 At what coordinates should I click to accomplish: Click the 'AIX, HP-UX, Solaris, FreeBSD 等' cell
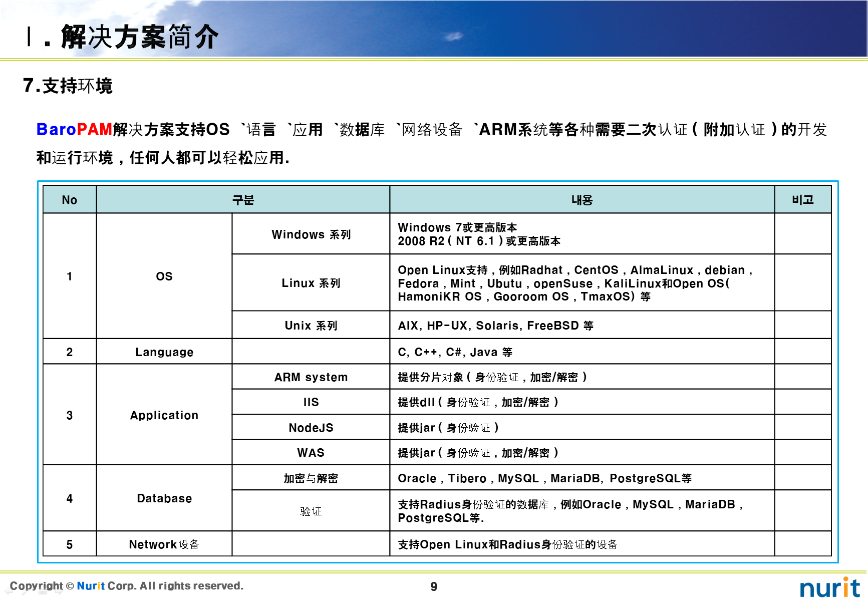click(x=582, y=325)
